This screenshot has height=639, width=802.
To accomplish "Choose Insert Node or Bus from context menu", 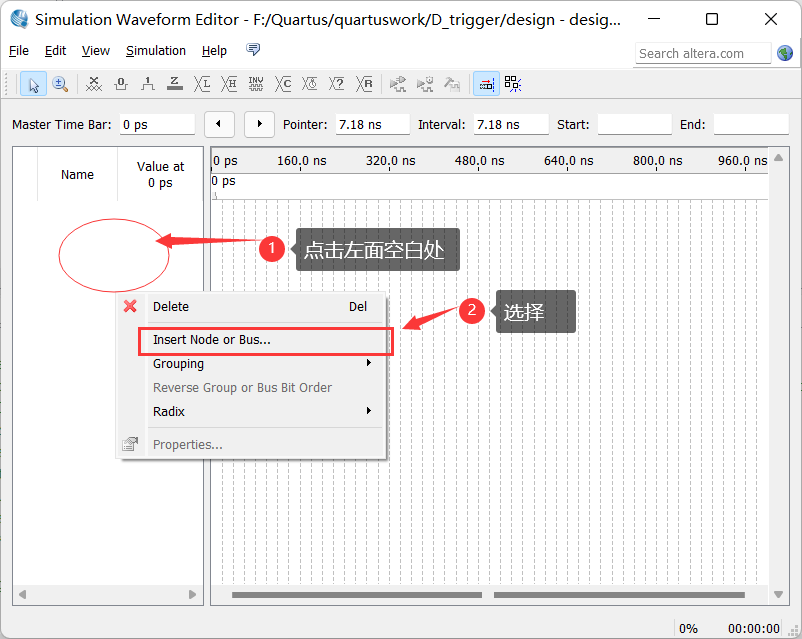I will [x=265, y=340].
